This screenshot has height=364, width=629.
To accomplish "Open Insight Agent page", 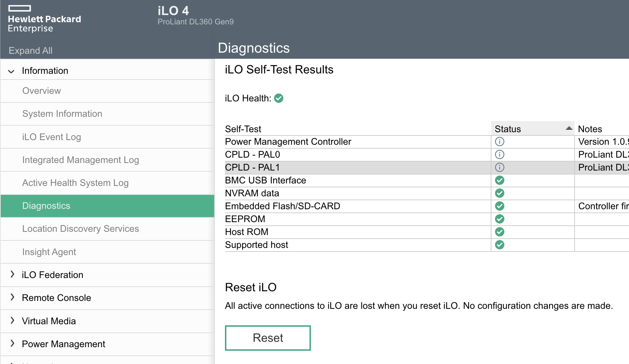I will pos(107,252).
